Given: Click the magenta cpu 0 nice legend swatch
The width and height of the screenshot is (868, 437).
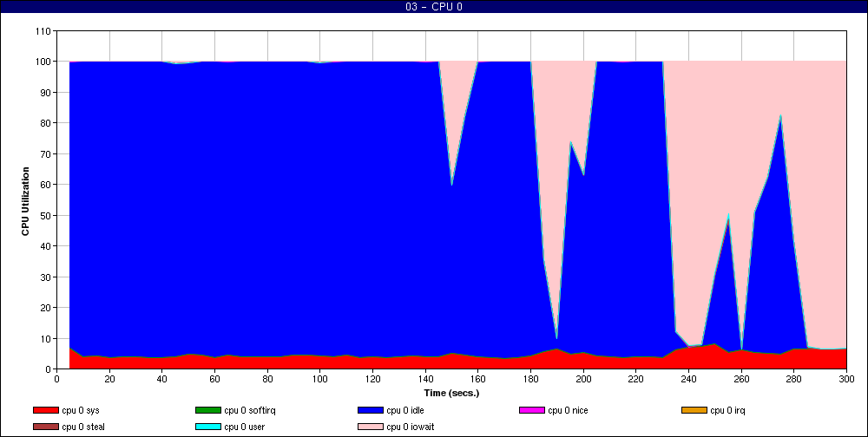Looking at the screenshot, I should pos(531,410).
